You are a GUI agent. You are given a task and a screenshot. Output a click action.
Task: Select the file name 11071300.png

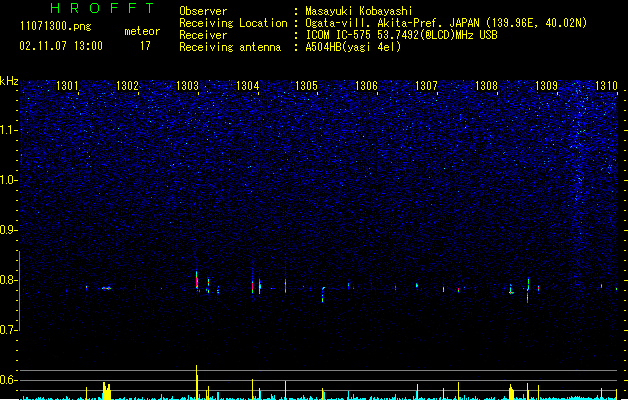[x=56, y=27]
